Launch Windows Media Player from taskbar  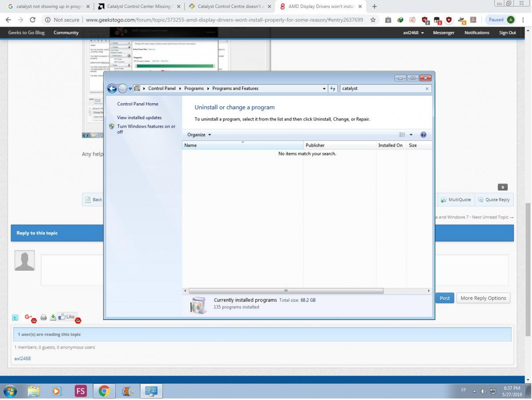[57, 391]
